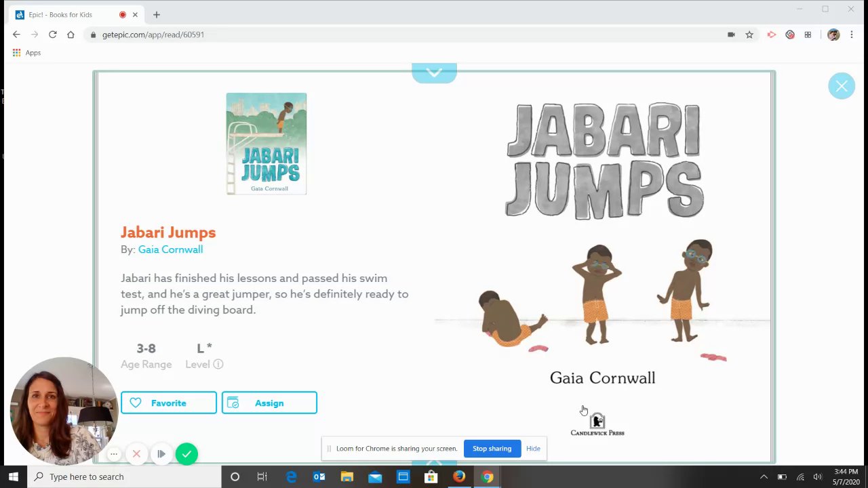Reload the Epic page
Screen dimensions: 868x488
coord(52,35)
